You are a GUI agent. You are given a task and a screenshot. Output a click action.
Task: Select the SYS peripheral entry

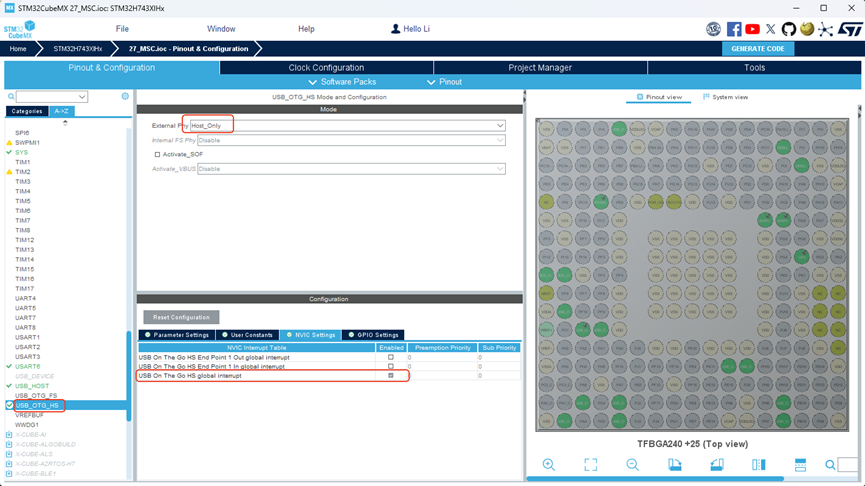click(22, 152)
